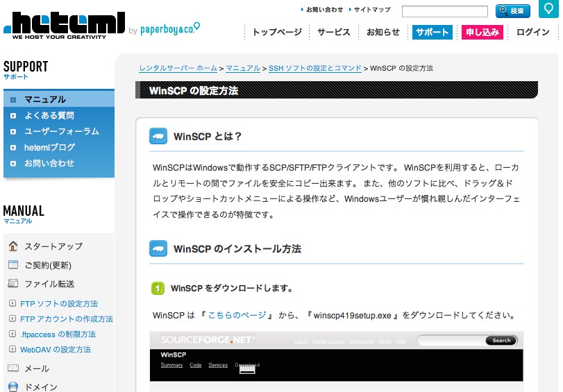Screen dimensions: 563x392
Task: Click the arrow bullet beside お問い合わせ in sidebar
Action: [13, 164]
